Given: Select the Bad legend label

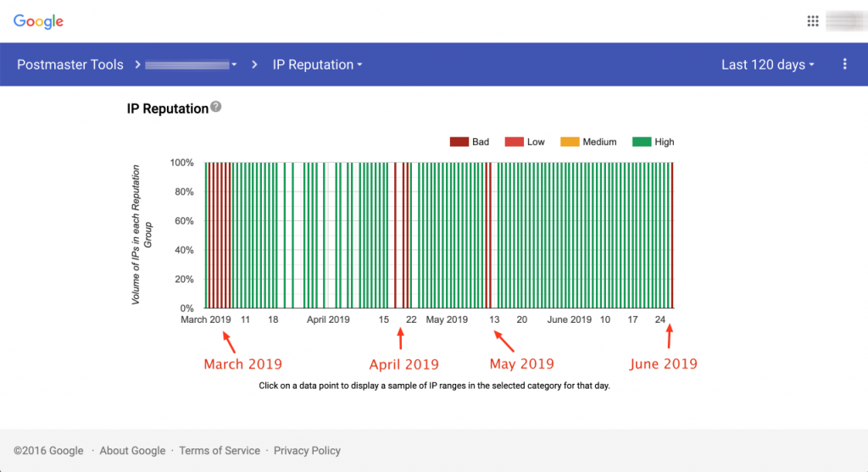Looking at the screenshot, I should (x=481, y=142).
